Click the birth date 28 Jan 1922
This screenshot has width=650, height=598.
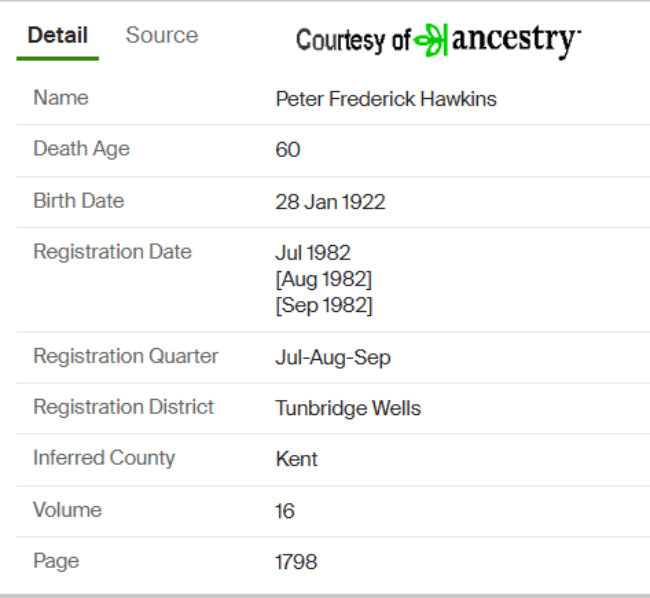330,202
